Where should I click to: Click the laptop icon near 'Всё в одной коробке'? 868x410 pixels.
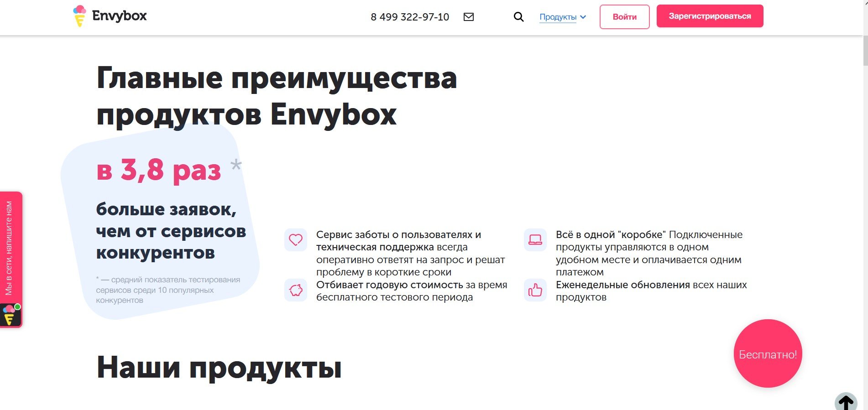coord(535,239)
